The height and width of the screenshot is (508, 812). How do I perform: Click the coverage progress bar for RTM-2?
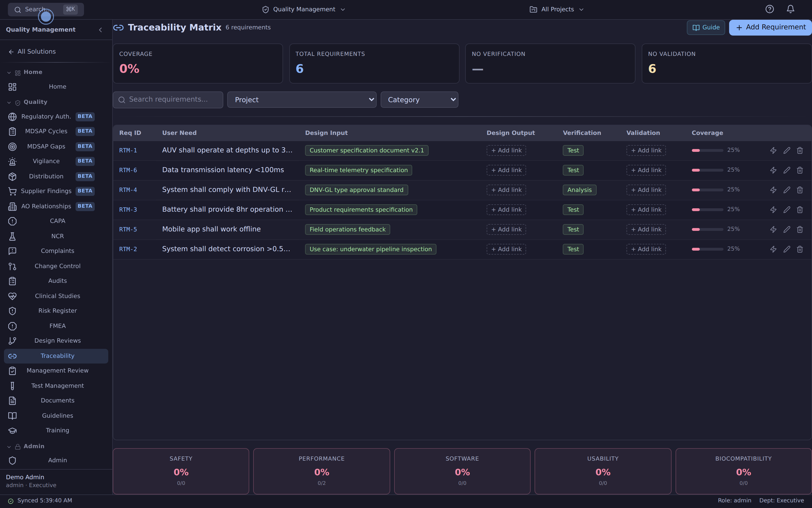pyautogui.click(x=707, y=249)
